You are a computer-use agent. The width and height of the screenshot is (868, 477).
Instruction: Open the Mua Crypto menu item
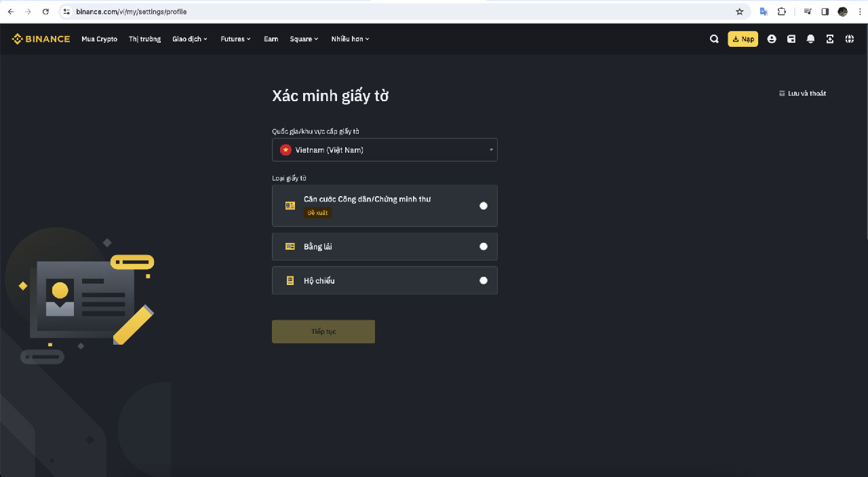pyautogui.click(x=99, y=39)
